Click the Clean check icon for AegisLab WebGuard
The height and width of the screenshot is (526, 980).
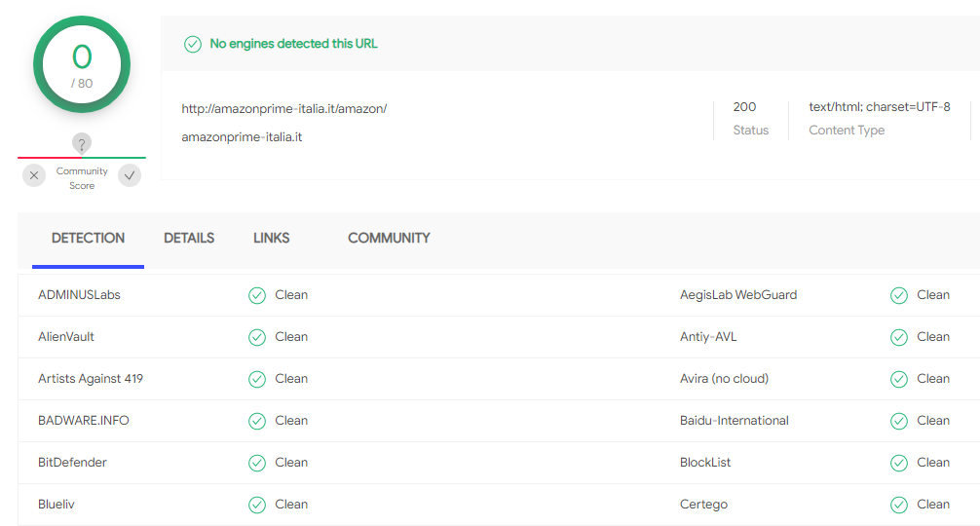pyautogui.click(x=899, y=295)
